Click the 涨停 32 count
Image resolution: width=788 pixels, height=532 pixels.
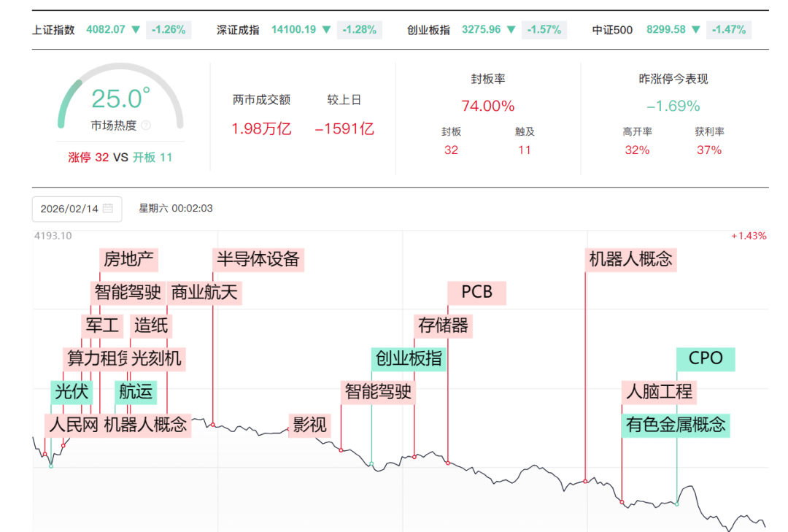coord(89,157)
